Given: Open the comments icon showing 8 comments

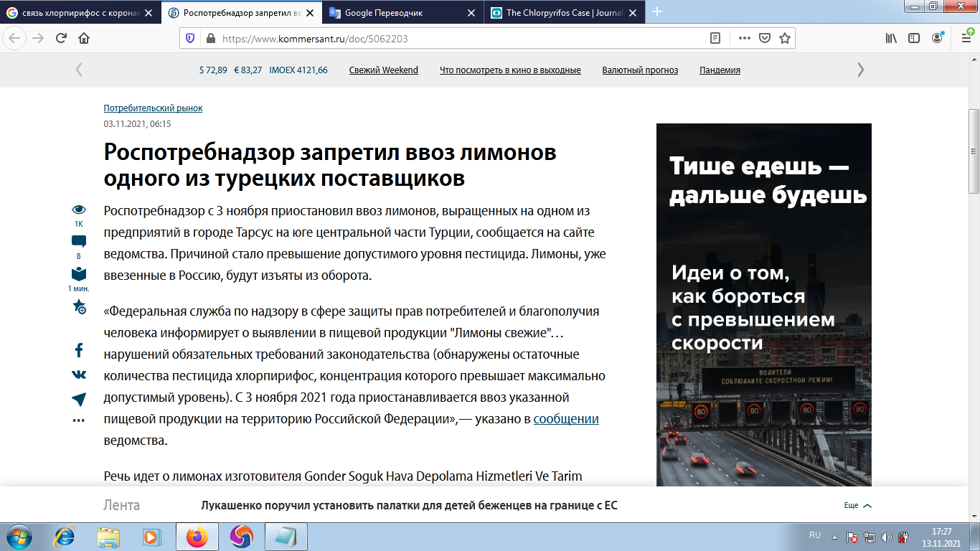Looking at the screenshot, I should (x=78, y=242).
